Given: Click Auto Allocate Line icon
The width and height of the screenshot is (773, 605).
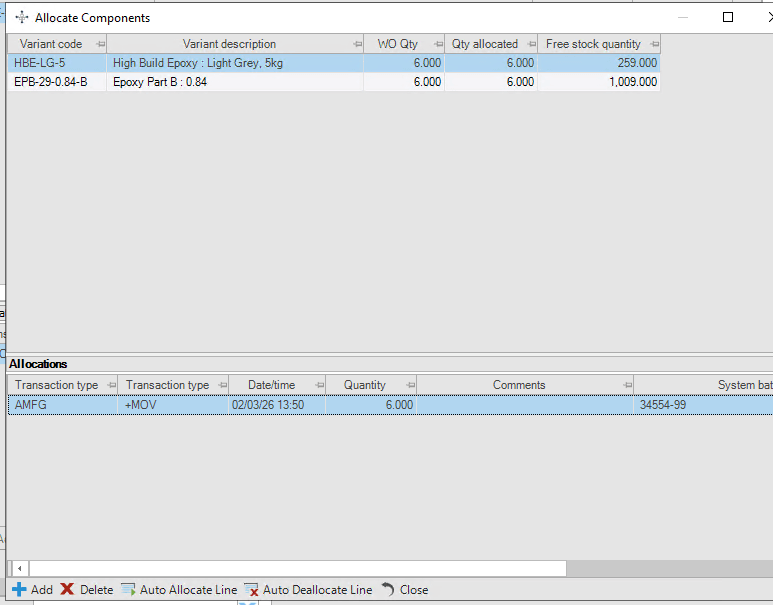Looking at the screenshot, I should tap(128, 589).
